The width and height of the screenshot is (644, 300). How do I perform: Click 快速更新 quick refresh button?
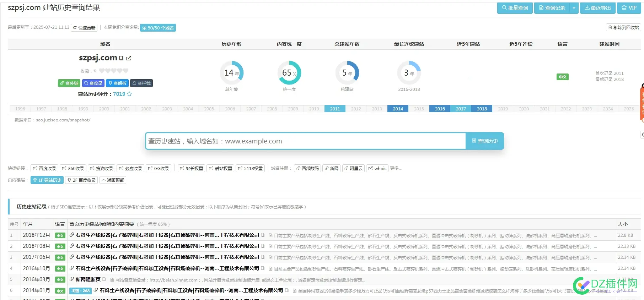(x=84, y=28)
